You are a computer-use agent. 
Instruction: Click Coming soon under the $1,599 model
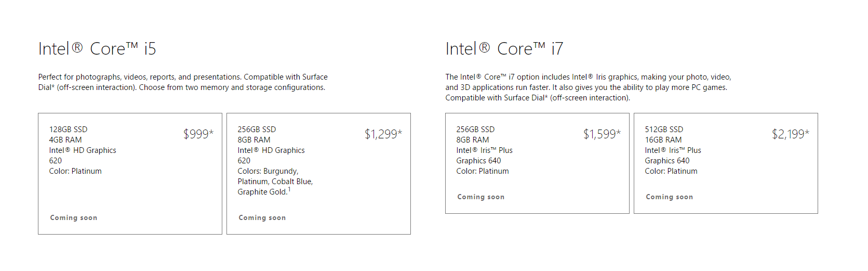(x=481, y=197)
